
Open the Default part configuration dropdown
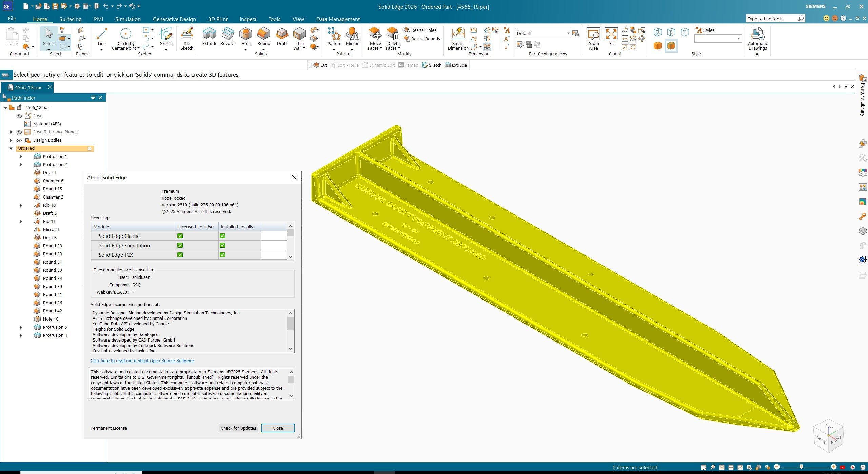click(568, 33)
